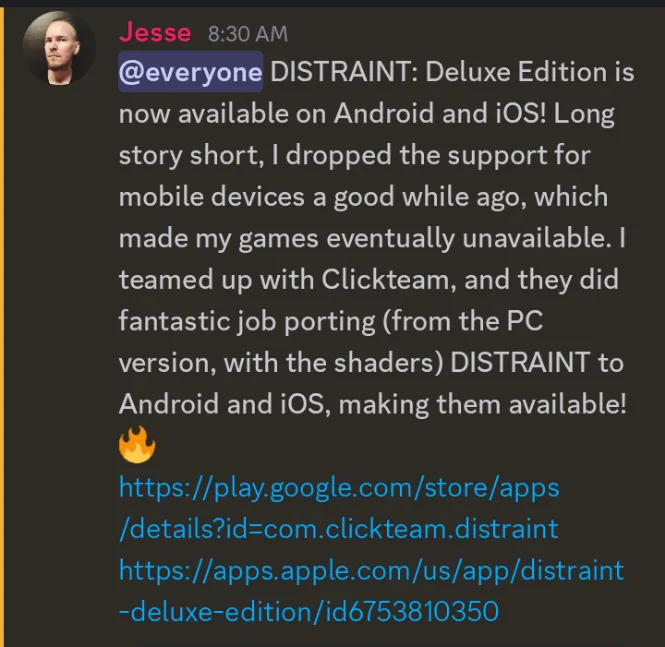
Task: Click the -deluxe-edition/id6753810350 link line
Action: tap(309, 611)
